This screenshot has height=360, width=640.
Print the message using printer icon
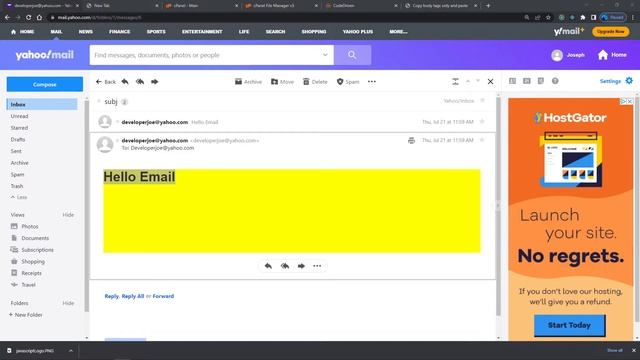[411, 140]
